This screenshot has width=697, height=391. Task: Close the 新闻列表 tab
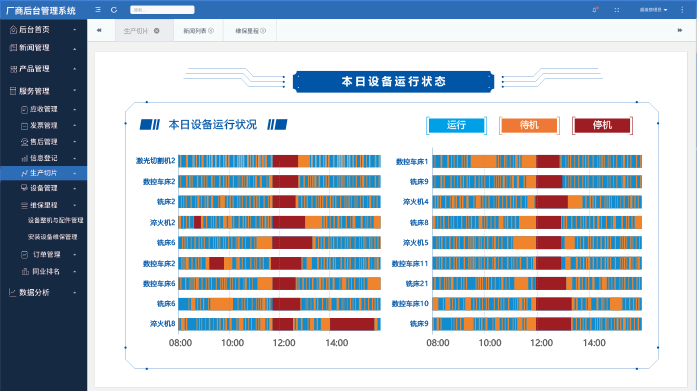pyautogui.click(x=211, y=31)
